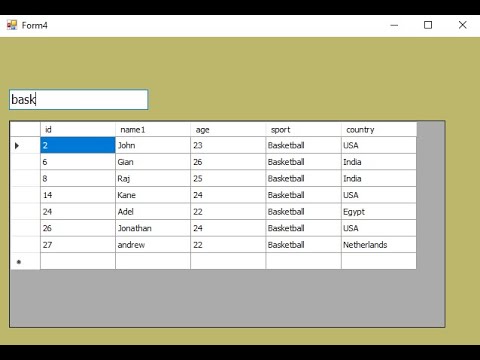
Task: Select the id cell '14'
Action: (78, 195)
